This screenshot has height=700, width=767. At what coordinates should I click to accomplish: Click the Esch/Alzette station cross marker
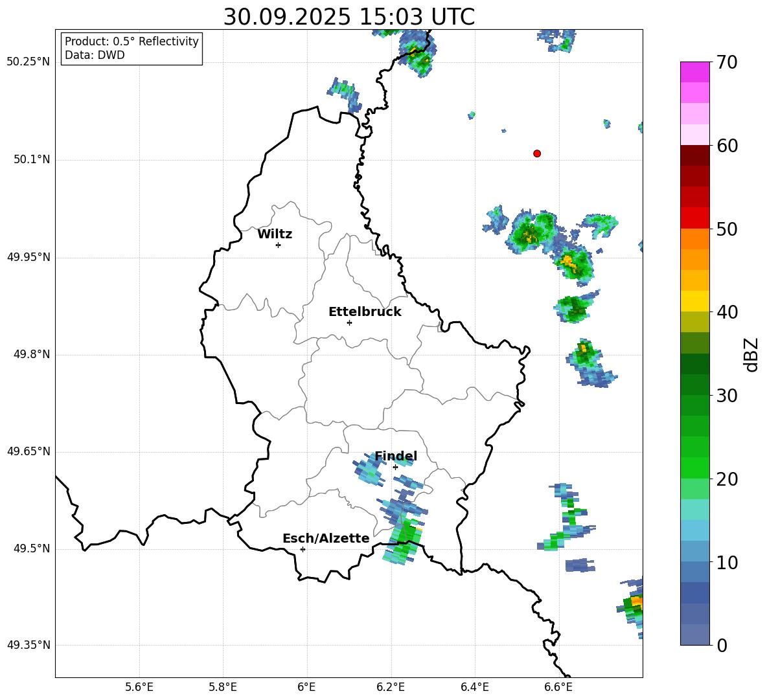click(x=303, y=549)
